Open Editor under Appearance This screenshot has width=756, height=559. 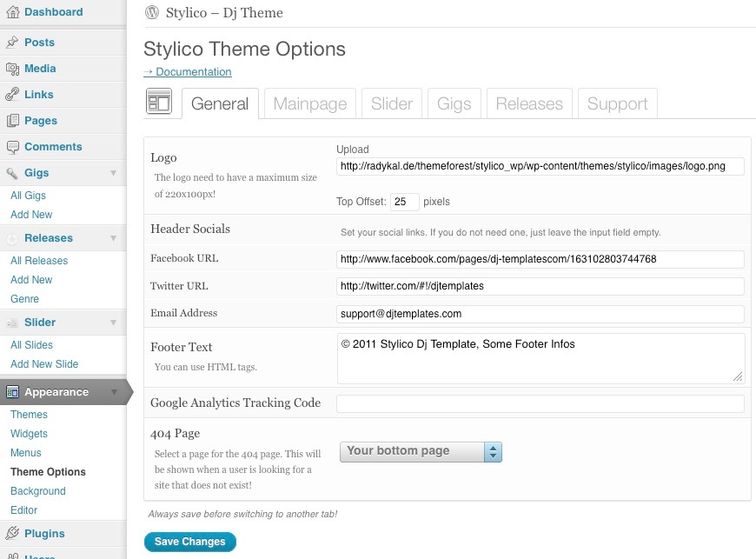(24, 510)
